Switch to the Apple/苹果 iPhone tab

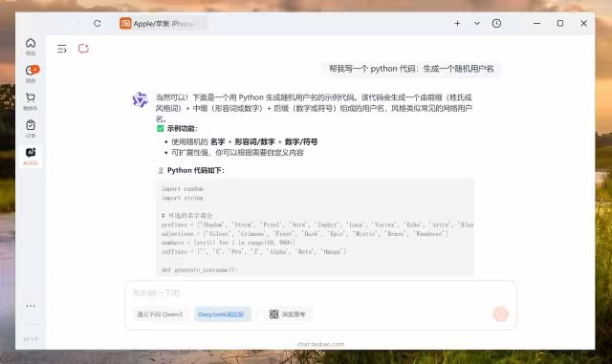[163, 24]
